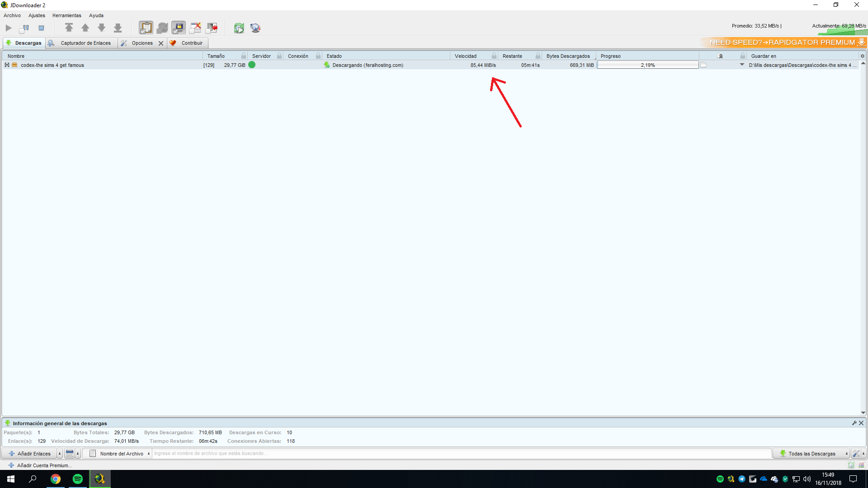Move selection to bottom with arrow-to-bottom icon
This screenshot has width=868, height=488.
point(118,28)
